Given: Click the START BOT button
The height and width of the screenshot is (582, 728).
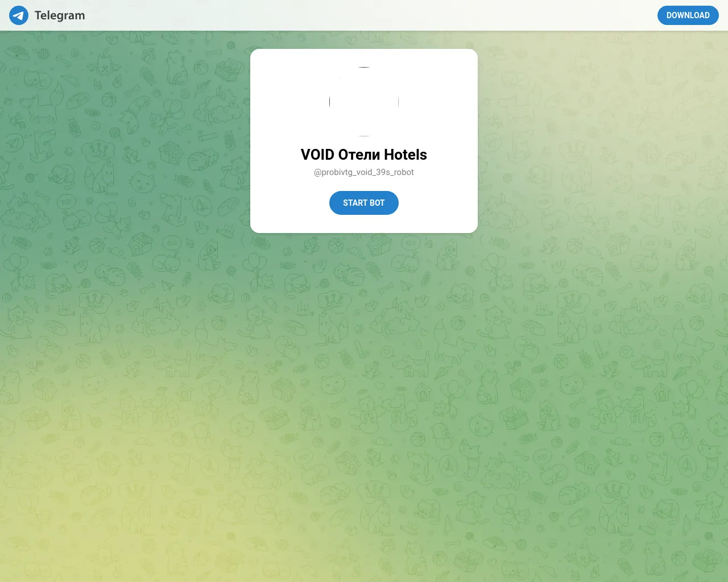Looking at the screenshot, I should (x=364, y=203).
